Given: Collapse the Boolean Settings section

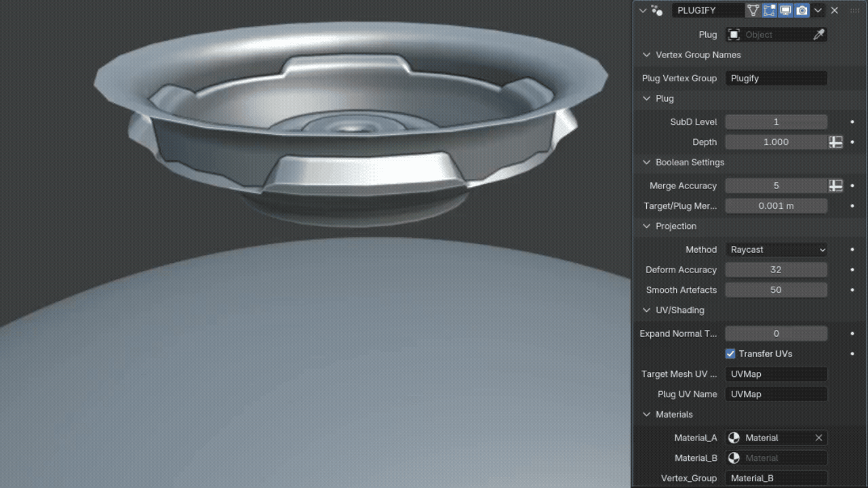Looking at the screenshot, I should [646, 163].
